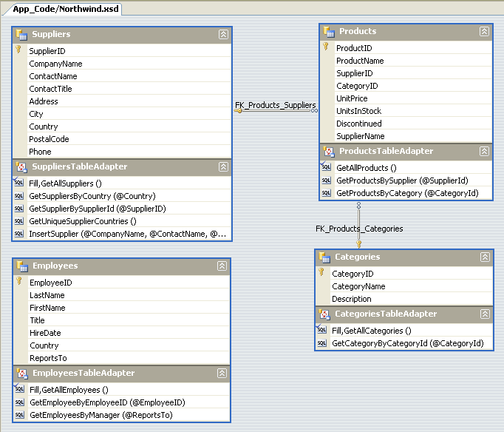Click the EmployeesTableAdapter icon

click(22, 373)
